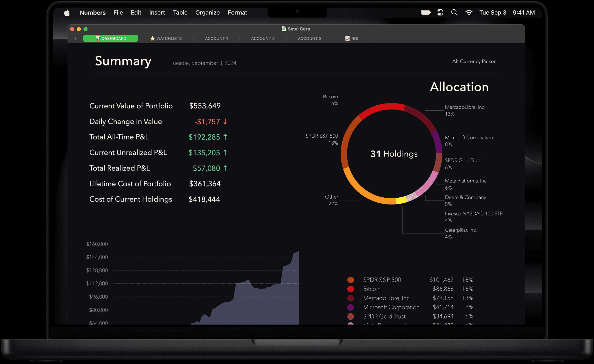Open Control Center in the menu bar
This screenshot has height=364, width=594.
point(440,12)
